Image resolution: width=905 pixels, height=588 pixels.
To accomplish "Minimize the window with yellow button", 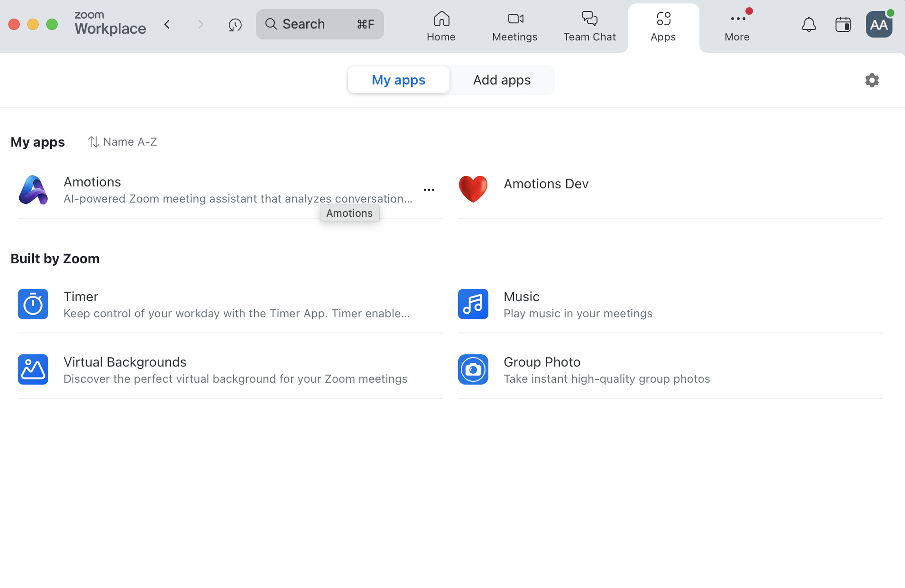I will [33, 24].
